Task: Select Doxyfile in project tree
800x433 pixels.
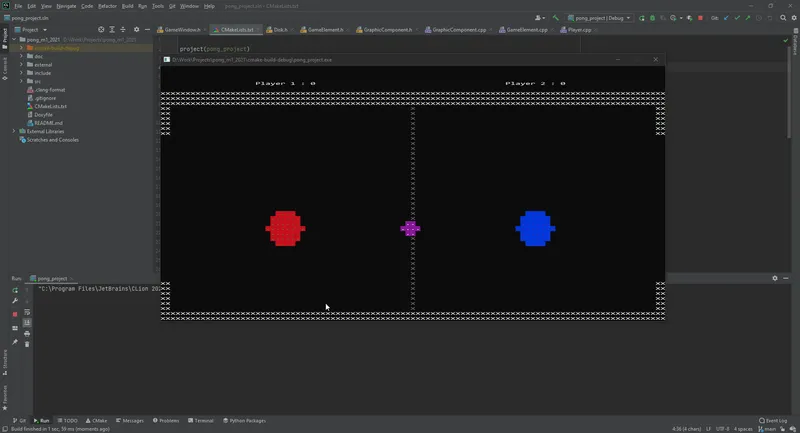Action: (43, 115)
